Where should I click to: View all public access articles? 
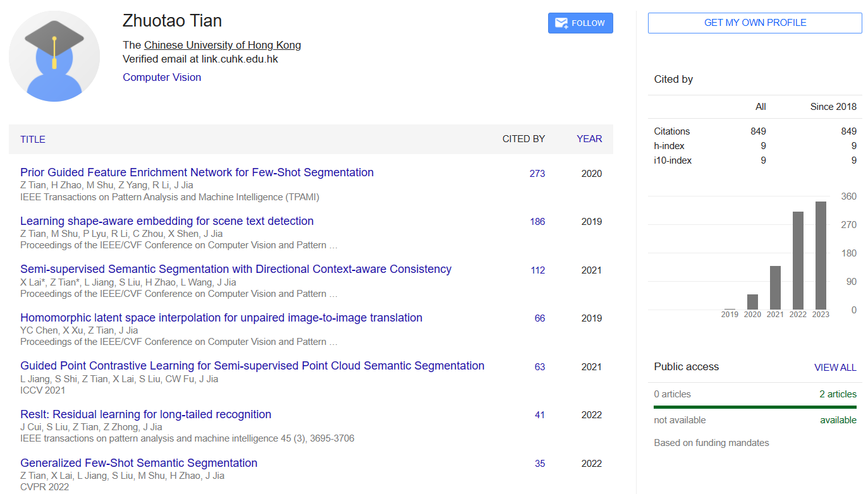[x=836, y=367]
